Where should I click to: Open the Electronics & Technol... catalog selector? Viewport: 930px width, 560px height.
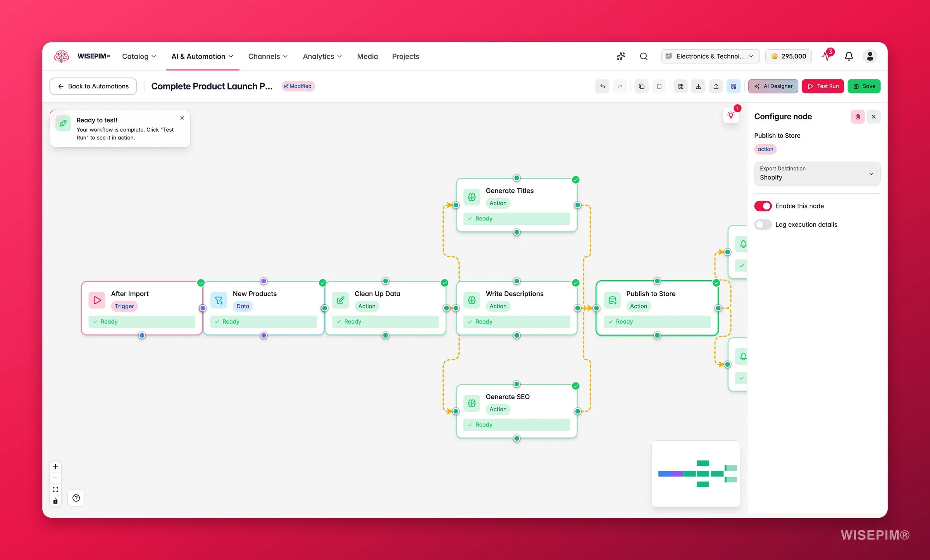click(710, 56)
